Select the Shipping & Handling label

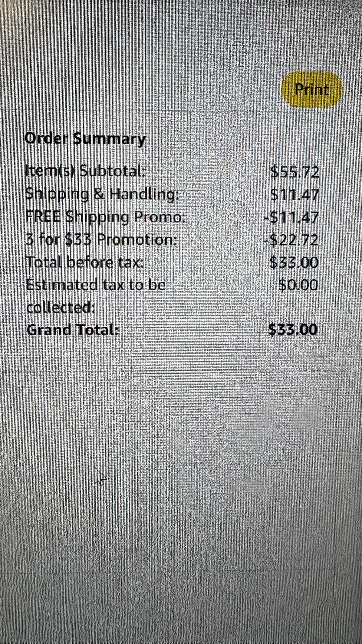tap(102, 194)
